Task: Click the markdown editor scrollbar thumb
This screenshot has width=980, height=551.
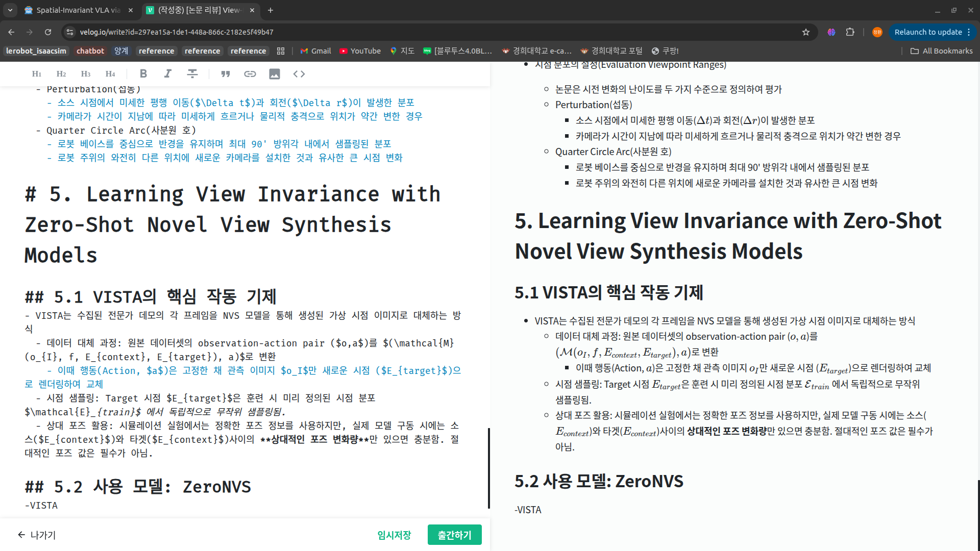Action: 488,468
